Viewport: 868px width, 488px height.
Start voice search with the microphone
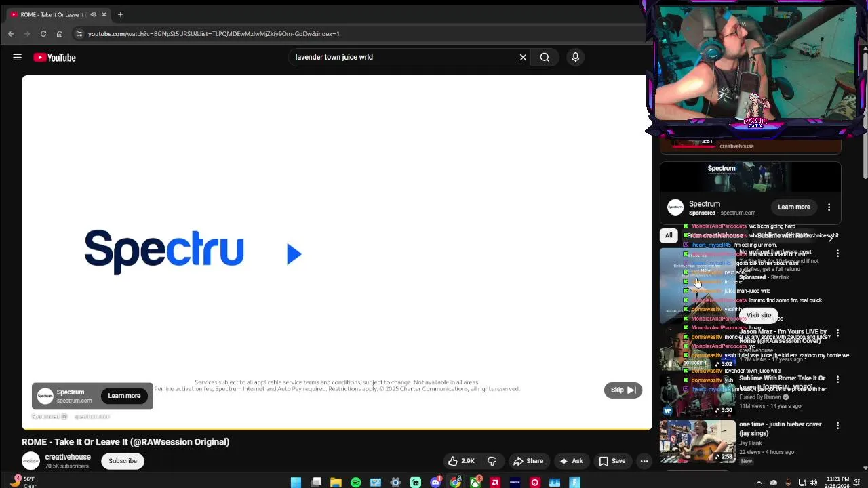tap(575, 58)
